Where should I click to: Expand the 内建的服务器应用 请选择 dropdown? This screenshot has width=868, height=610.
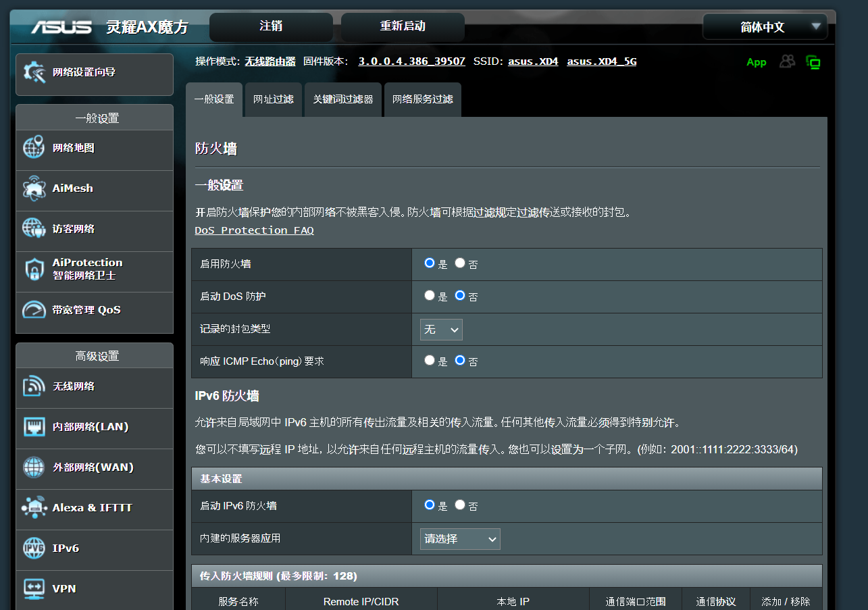point(460,539)
